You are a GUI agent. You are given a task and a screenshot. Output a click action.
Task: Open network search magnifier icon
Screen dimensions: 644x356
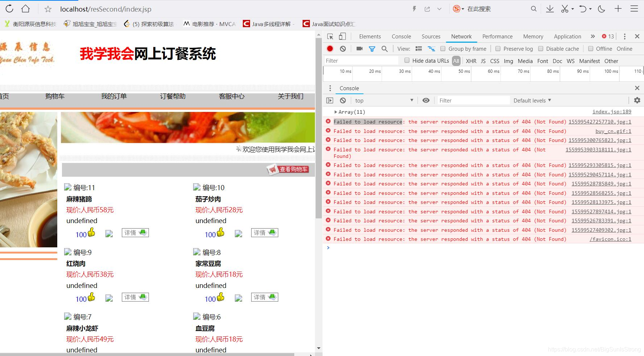pyautogui.click(x=385, y=49)
